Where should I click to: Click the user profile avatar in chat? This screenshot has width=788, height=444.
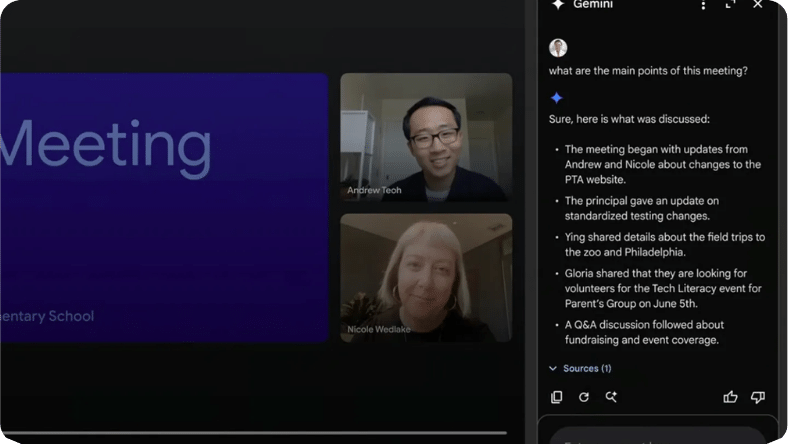(x=558, y=48)
